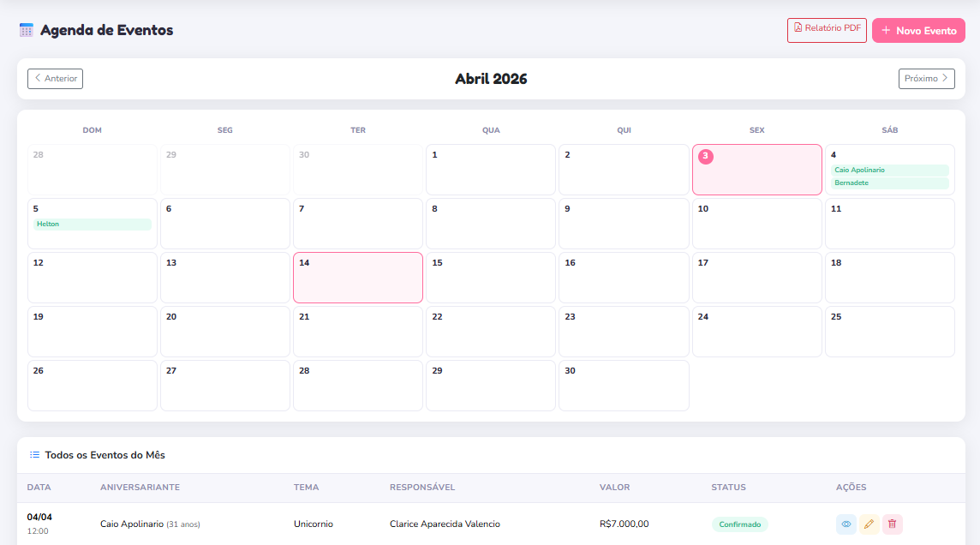Click the Valor column header
The image size is (980, 545).
tap(614, 488)
